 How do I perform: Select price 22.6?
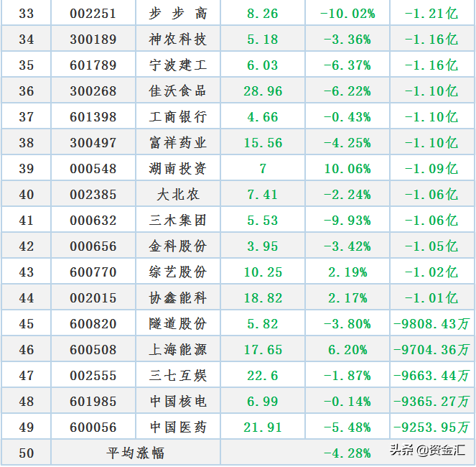pyautogui.click(x=263, y=376)
